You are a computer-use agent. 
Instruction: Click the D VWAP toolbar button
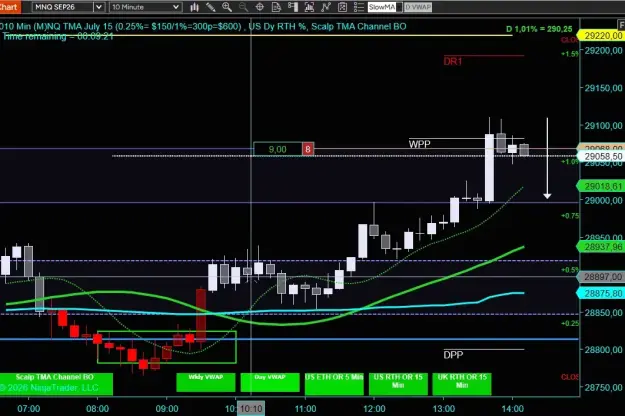(x=418, y=7)
